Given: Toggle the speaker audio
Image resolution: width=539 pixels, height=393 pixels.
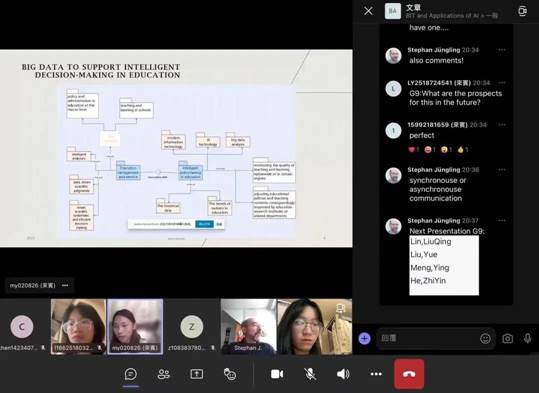Looking at the screenshot, I should (x=343, y=374).
